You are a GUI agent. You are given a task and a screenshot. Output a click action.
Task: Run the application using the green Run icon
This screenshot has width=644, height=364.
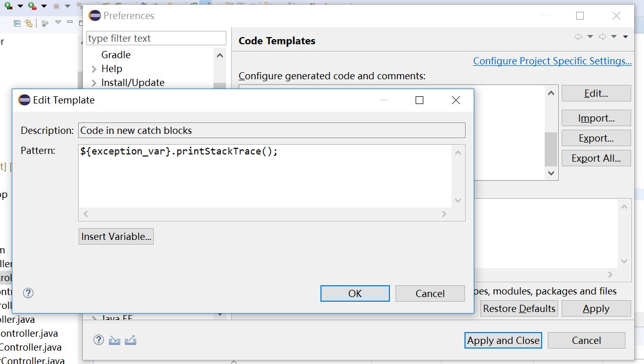[7, 6]
